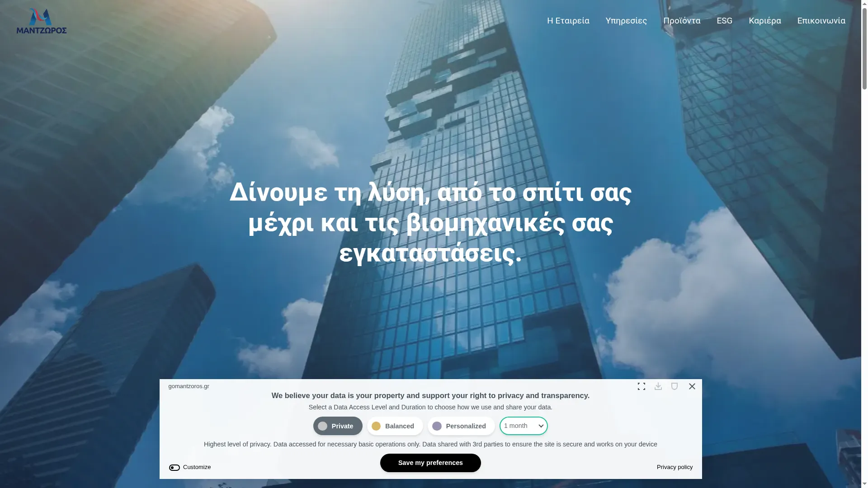Click the Mantzoros logo
Image resolution: width=868 pixels, height=488 pixels.
(42, 21)
